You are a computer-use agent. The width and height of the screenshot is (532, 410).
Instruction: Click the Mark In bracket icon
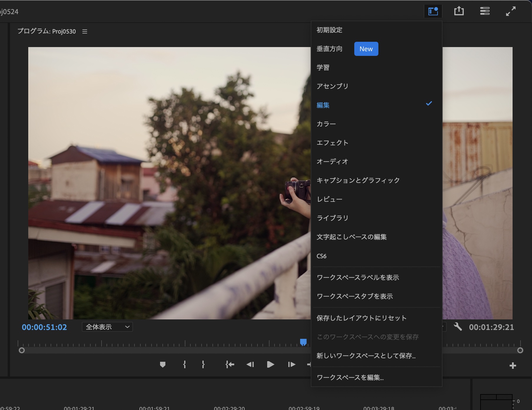coord(184,365)
